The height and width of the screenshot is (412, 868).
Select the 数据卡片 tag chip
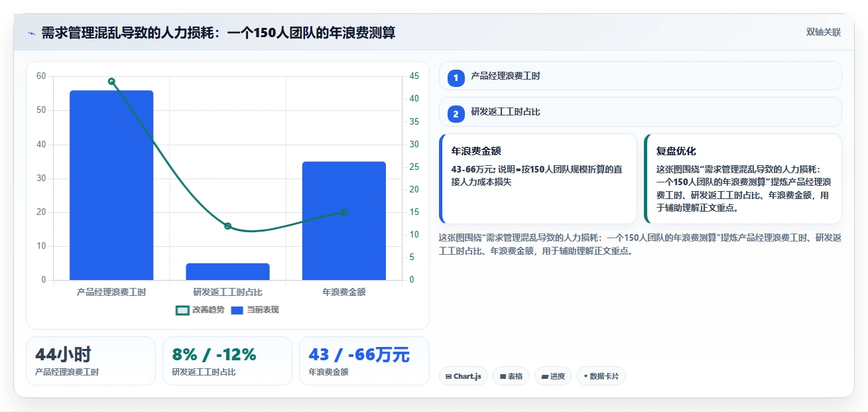[601, 376]
